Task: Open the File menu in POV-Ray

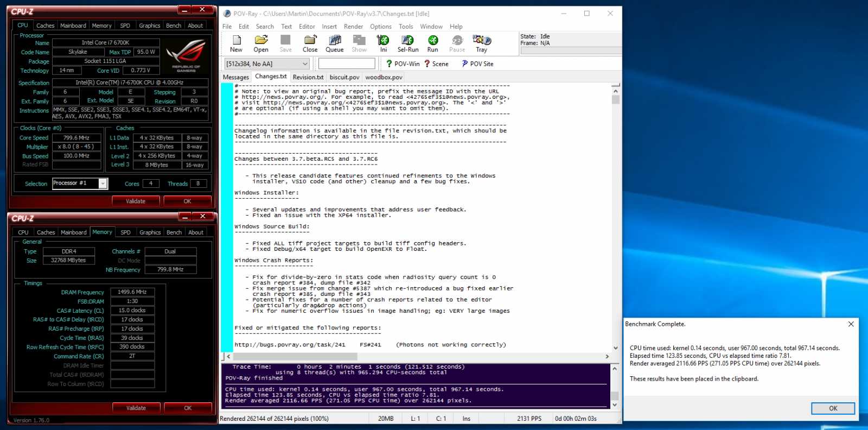Action: tap(227, 27)
